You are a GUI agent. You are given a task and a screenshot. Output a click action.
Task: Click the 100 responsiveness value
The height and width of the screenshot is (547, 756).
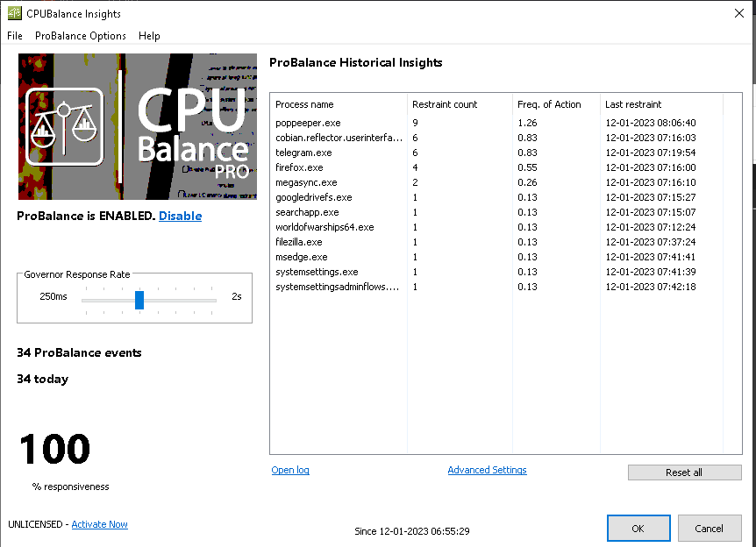click(54, 449)
